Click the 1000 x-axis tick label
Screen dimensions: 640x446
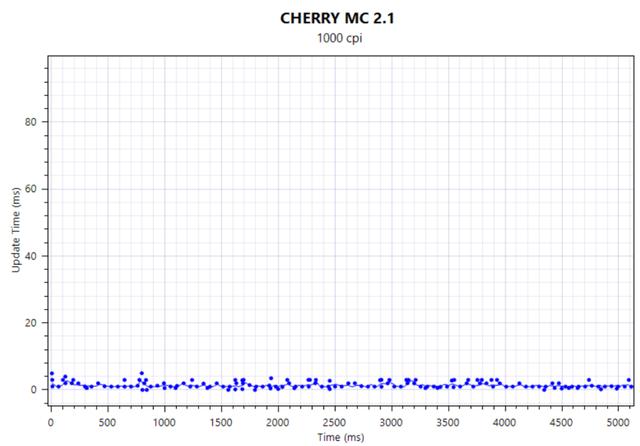coord(164,422)
